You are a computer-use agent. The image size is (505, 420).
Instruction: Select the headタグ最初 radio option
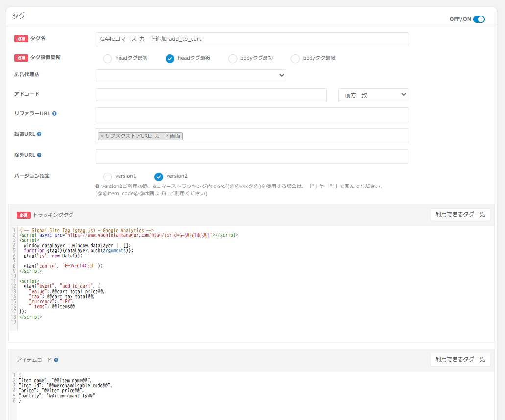point(107,59)
